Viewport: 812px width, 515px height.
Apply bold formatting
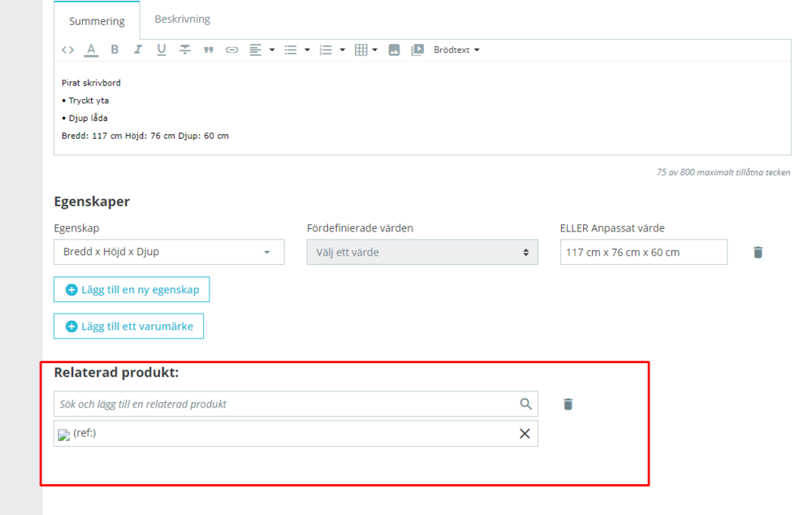pyautogui.click(x=114, y=50)
